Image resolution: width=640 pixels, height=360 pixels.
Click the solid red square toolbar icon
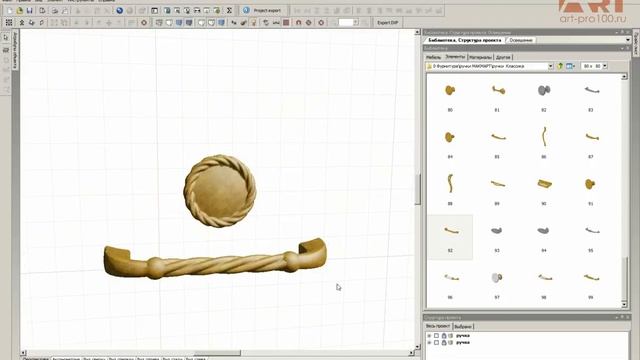pos(286,22)
